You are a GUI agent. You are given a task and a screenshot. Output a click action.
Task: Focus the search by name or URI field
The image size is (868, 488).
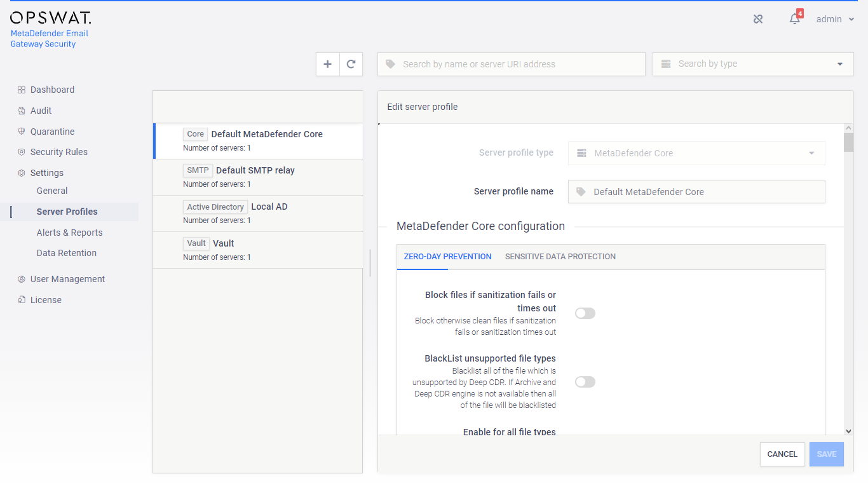(x=512, y=64)
